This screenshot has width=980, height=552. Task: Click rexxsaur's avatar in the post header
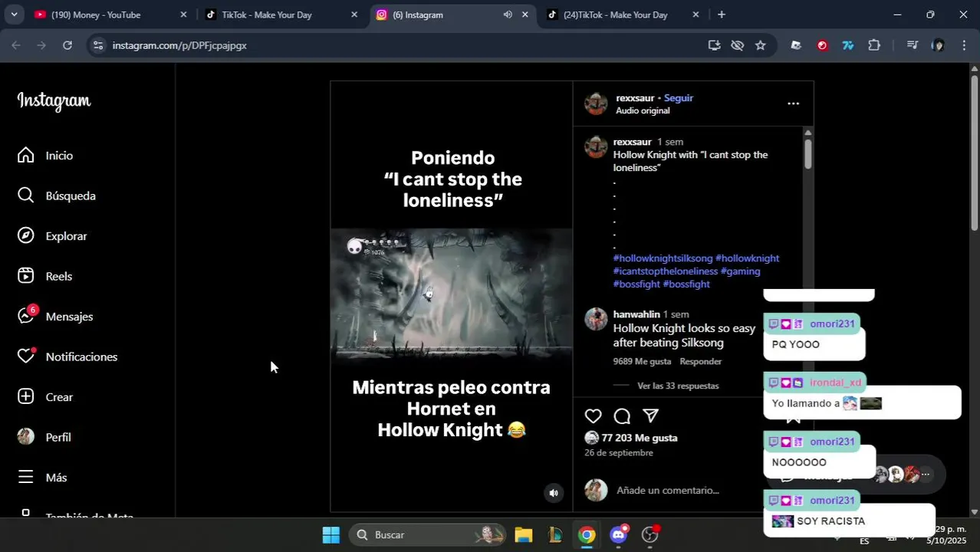(x=596, y=103)
